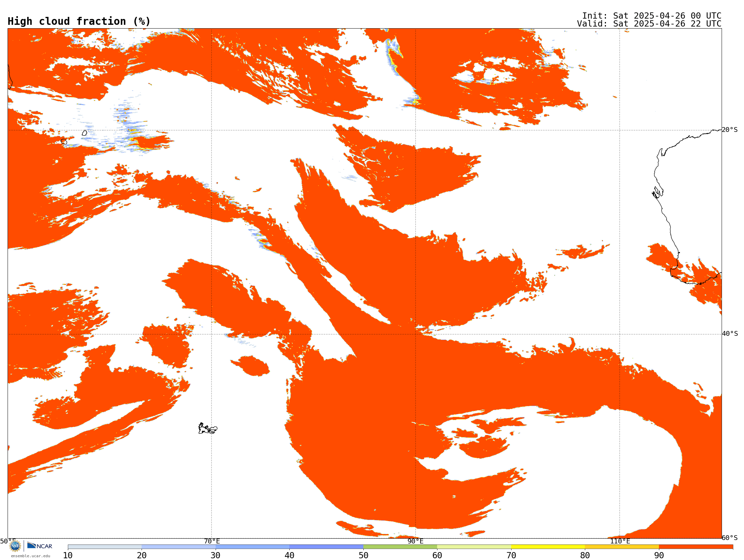Click the 90°E longitude label

415,541
